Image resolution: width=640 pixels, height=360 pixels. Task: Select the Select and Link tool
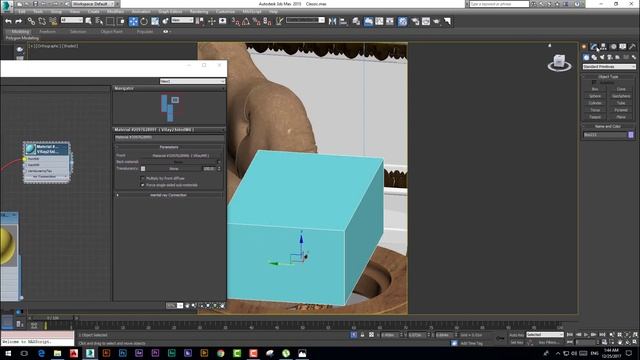31,21
